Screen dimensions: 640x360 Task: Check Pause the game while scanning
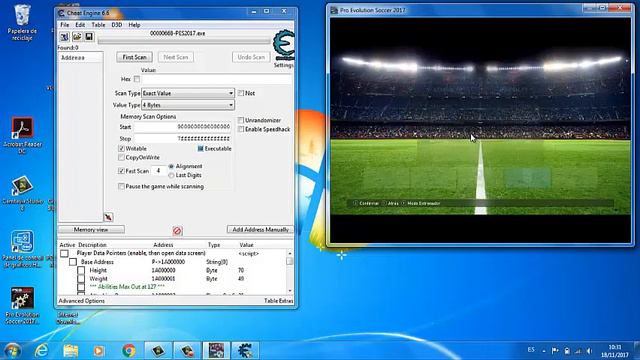coord(121,186)
